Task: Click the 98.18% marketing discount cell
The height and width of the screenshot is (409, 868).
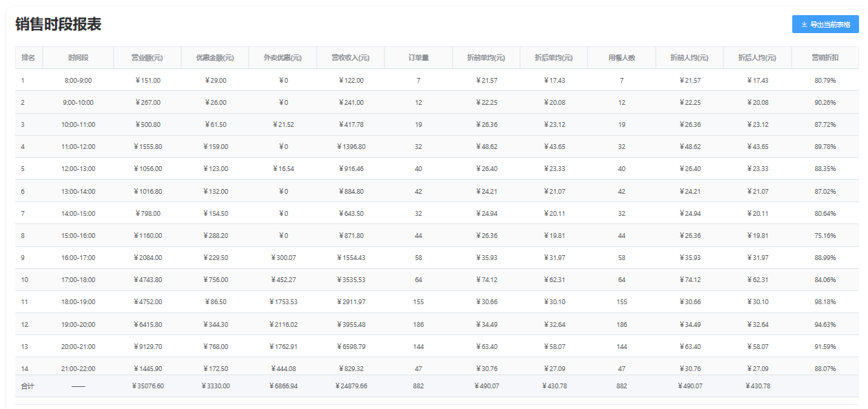Action: [x=825, y=302]
